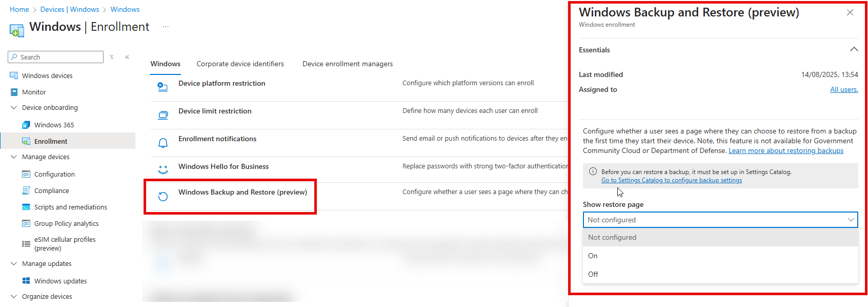The image size is (868, 307).
Task: Click the Last modified date 14/08/2025, 13:54
Action: pos(830,74)
